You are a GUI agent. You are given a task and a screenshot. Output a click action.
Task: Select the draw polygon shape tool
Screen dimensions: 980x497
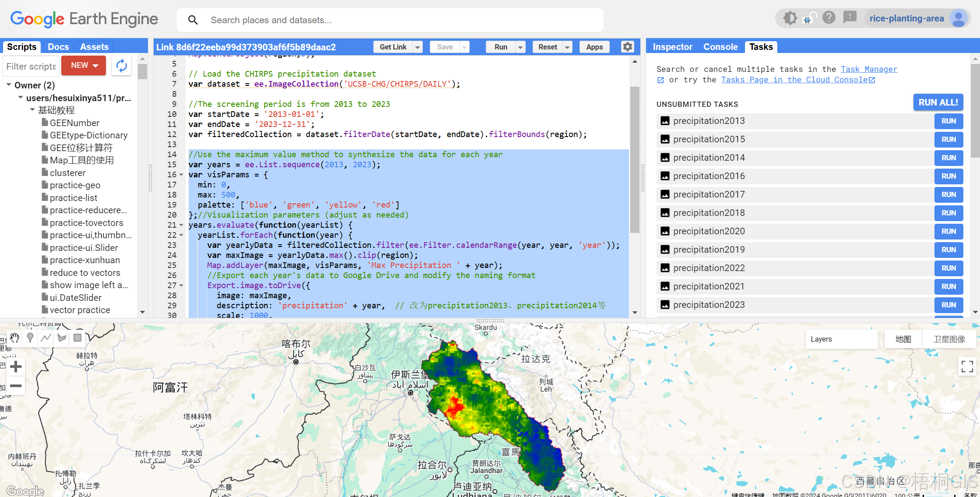pyautogui.click(x=62, y=338)
